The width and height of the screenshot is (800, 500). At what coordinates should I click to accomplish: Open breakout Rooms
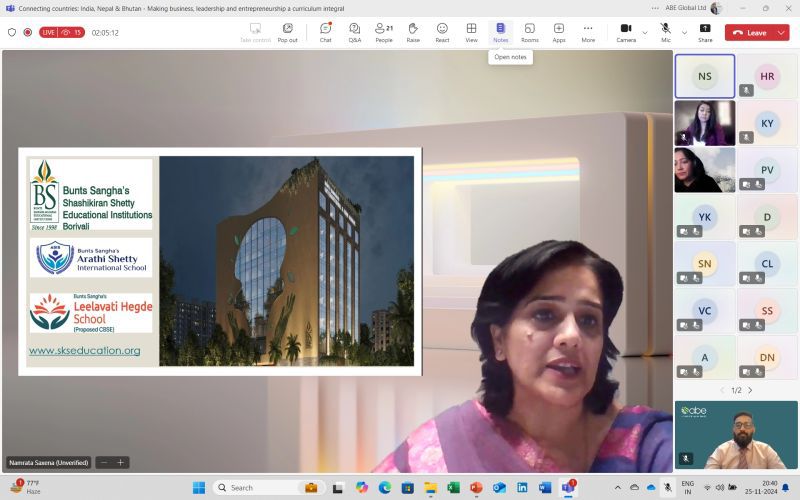click(530, 32)
